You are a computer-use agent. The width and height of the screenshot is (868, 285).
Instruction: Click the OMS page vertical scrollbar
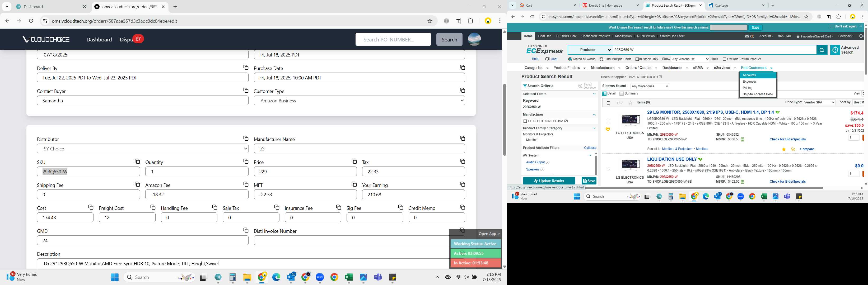[504, 120]
